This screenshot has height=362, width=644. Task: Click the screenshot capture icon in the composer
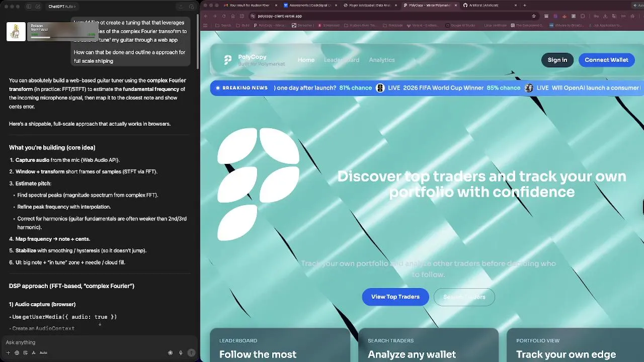click(25, 353)
